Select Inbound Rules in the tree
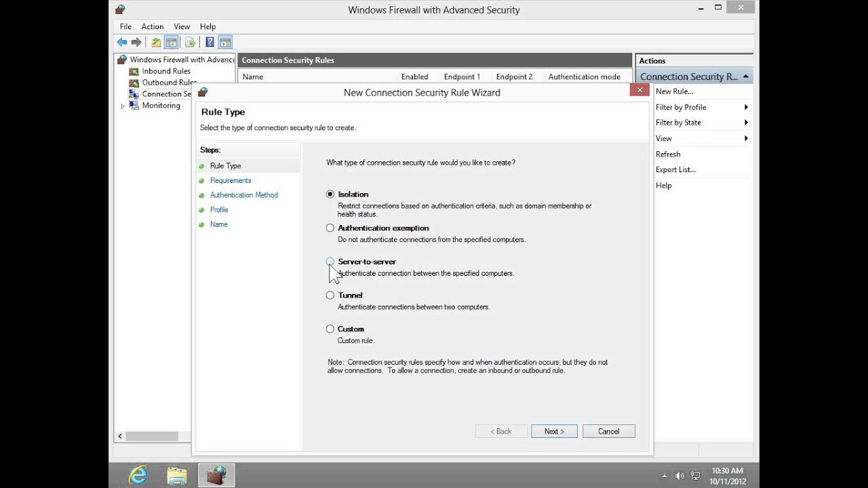This screenshot has height=488, width=868. pos(166,71)
